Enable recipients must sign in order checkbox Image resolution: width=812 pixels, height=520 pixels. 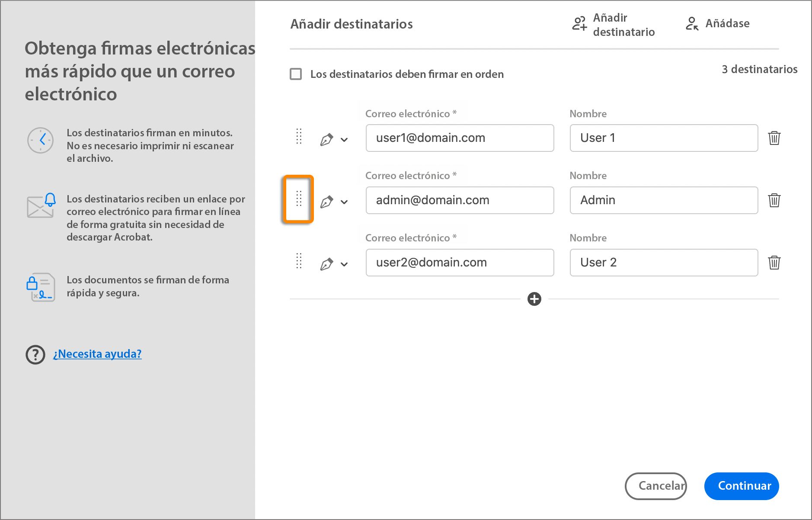click(296, 74)
